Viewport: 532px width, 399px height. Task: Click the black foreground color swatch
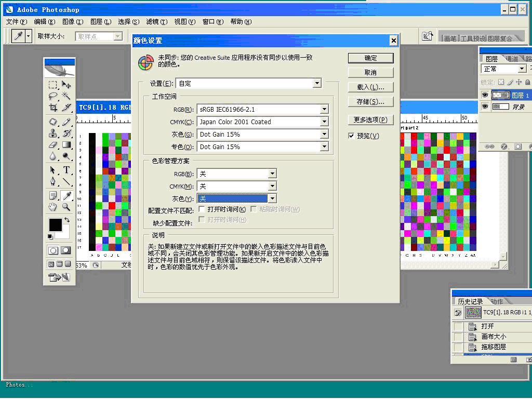point(55,224)
